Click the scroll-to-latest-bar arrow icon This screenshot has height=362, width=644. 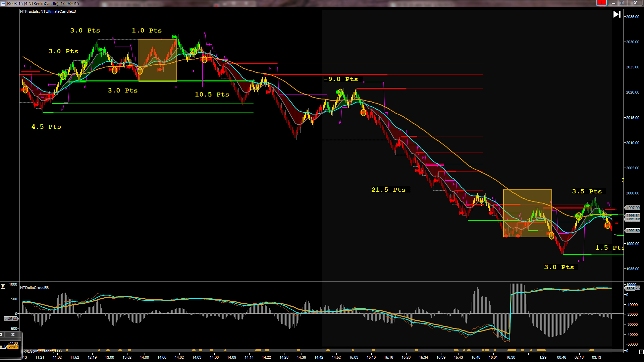(617, 14)
